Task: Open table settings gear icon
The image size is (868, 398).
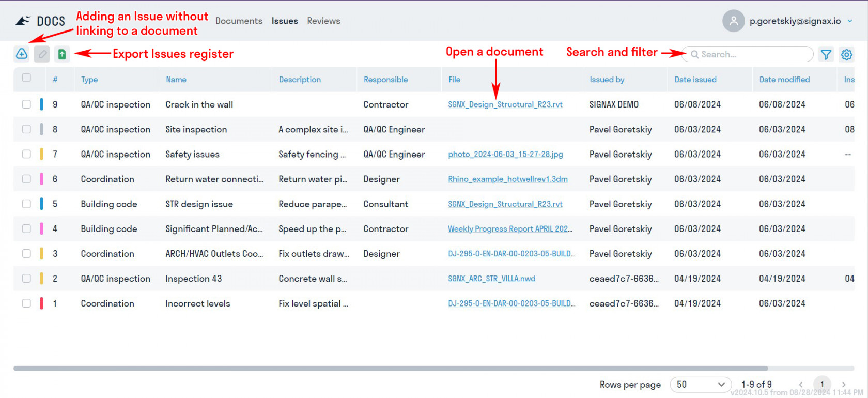Action: pyautogui.click(x=846, y=54)
